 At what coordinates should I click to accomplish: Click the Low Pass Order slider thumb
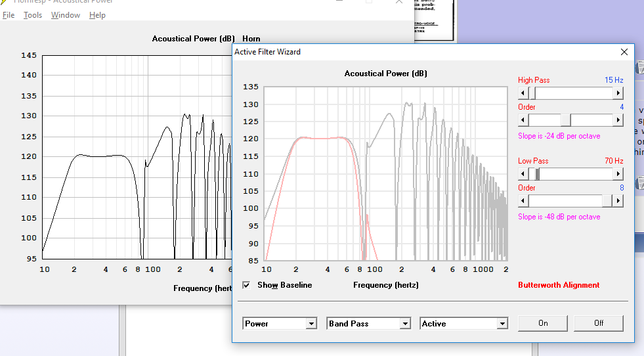pos(607,201)
